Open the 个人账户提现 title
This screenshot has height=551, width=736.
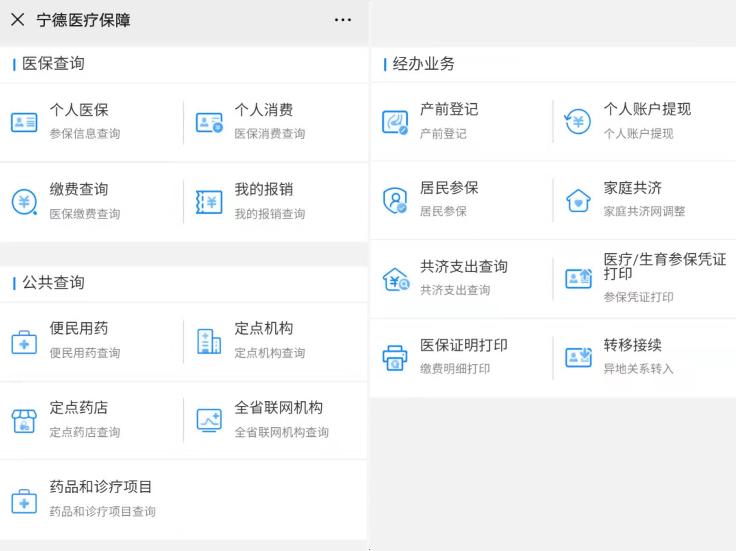click(x=647, y=109)
